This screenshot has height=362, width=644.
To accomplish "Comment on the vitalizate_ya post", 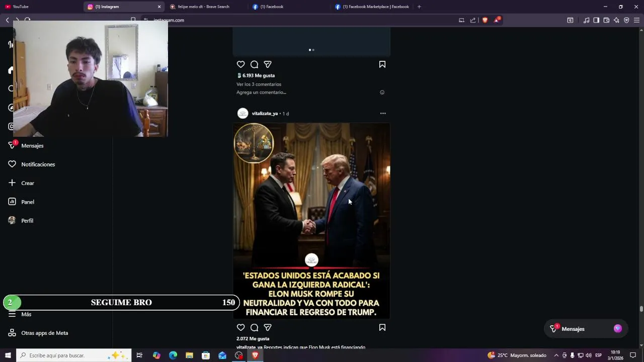I will [x=254, y=327].
